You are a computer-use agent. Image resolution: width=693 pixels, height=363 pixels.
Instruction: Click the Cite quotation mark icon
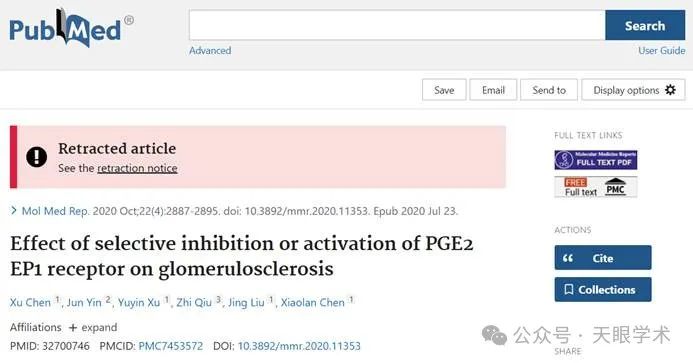tap(568, 258)
